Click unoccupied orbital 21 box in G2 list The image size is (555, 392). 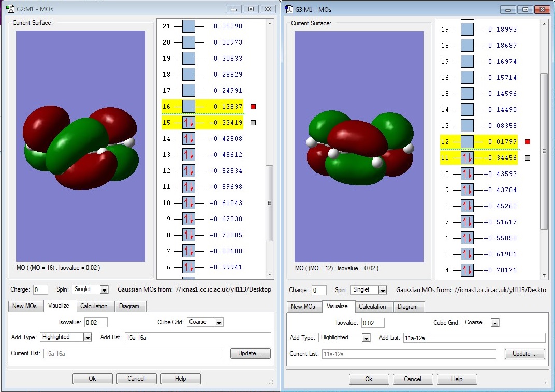pos(188,26)
